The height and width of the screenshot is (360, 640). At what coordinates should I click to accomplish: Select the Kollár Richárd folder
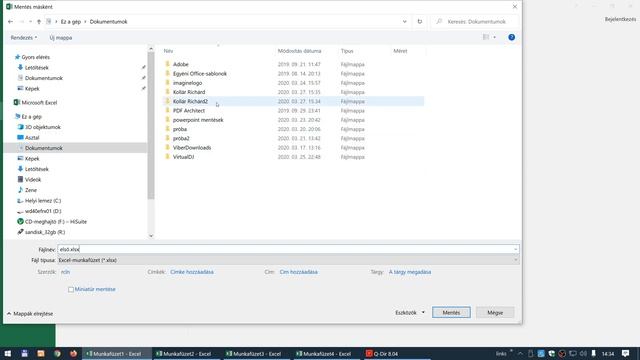pyautogui.click(x=189, y=92)
